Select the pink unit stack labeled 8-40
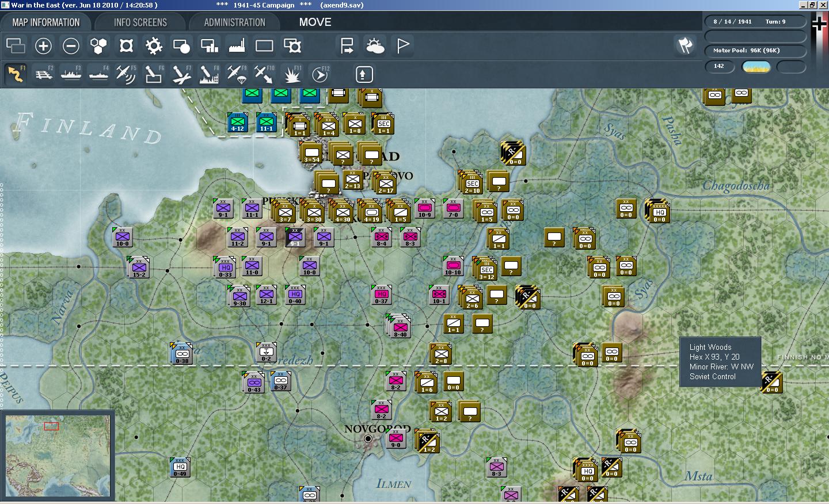This screenshot has height=504, width=829. 400,327
